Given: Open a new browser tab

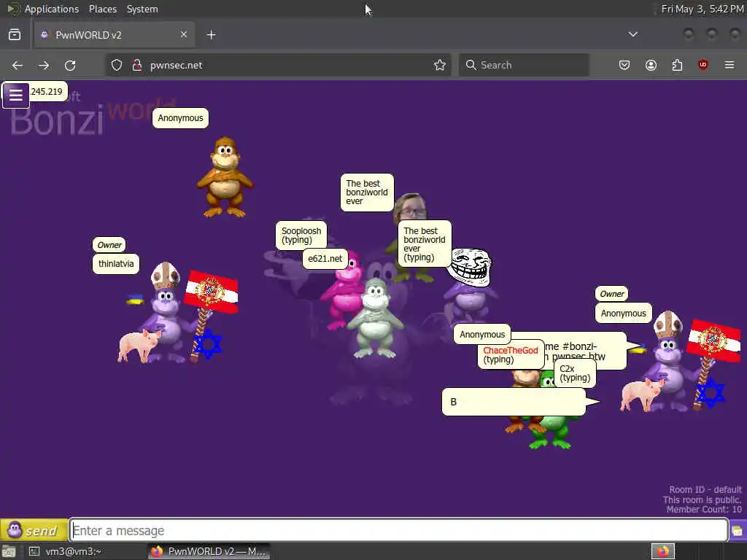Looking at the screenshot, I should click(212, 35).
